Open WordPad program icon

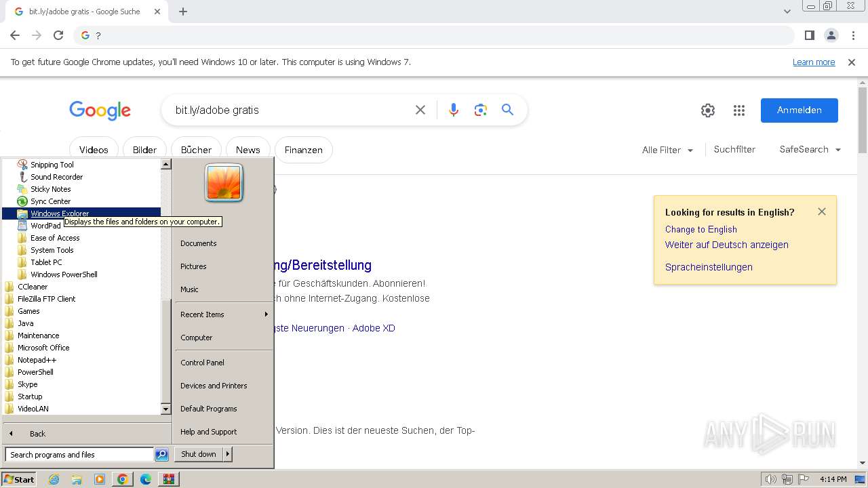(22, 226)
